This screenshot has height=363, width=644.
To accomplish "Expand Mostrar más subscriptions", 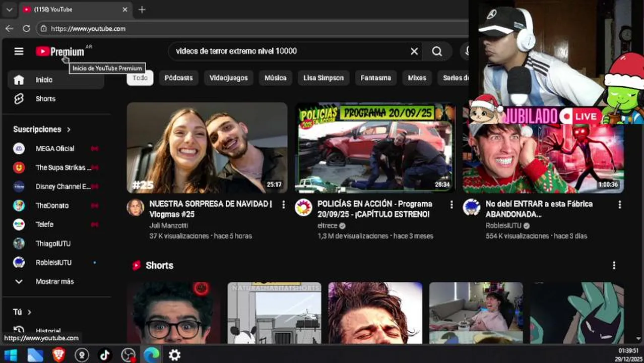I will coord(55,281).
